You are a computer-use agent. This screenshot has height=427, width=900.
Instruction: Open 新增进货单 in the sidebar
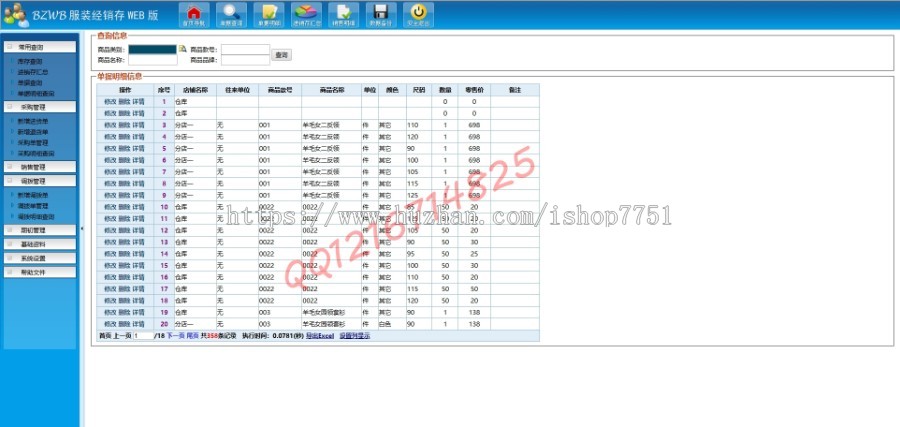(33, 121)
